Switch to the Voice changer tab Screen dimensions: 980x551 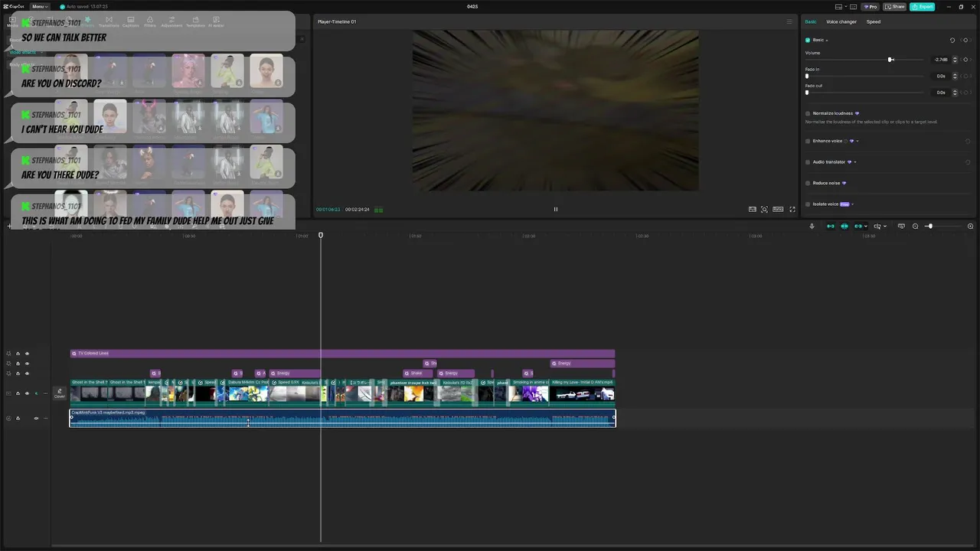coord(841,21)
